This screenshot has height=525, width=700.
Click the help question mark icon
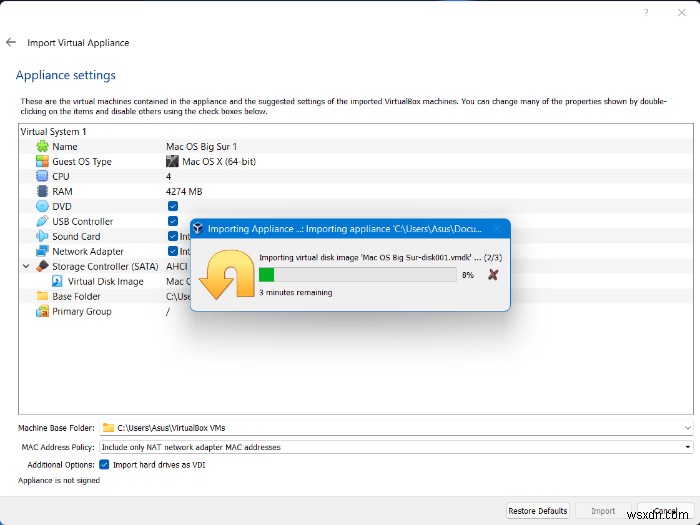click(646, 12)
